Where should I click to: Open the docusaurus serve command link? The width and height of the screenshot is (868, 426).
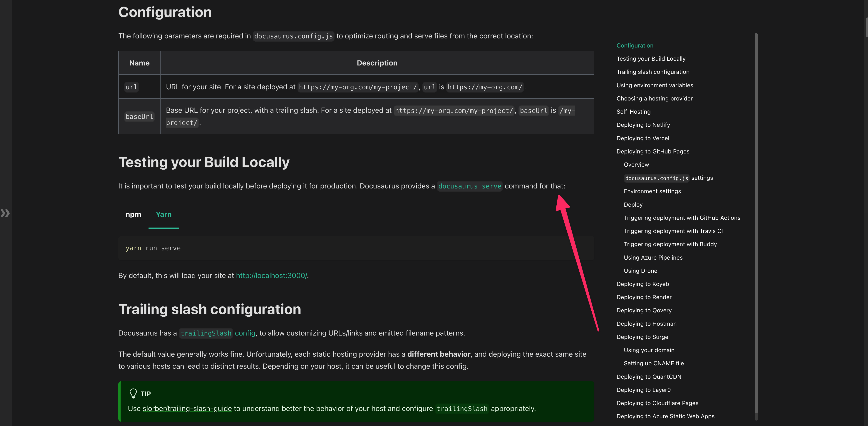pyautogui.click(x=469, y=186)
